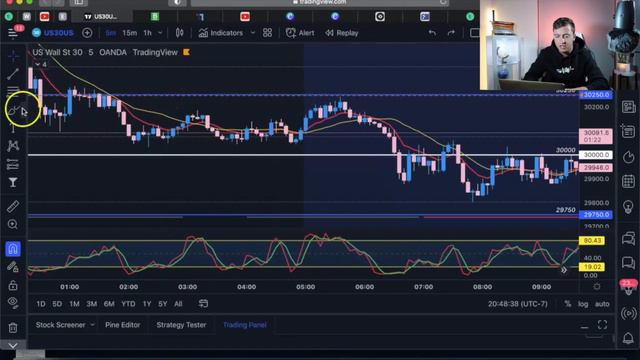Open the Pine Editor tab
The width and height of the screenshot is (640, 360).
[122, 325]
